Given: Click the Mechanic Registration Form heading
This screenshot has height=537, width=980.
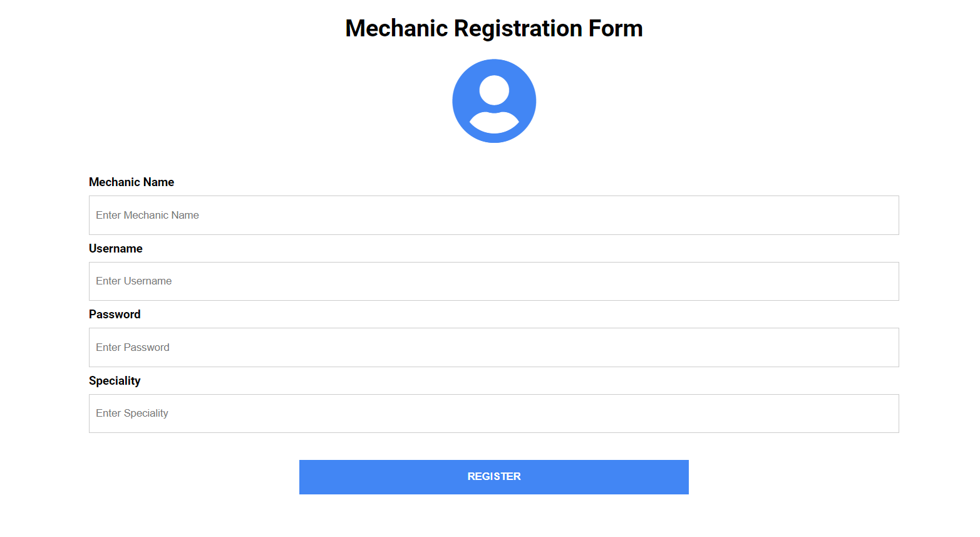Looking at the screenshot, I should click(493, 28).
